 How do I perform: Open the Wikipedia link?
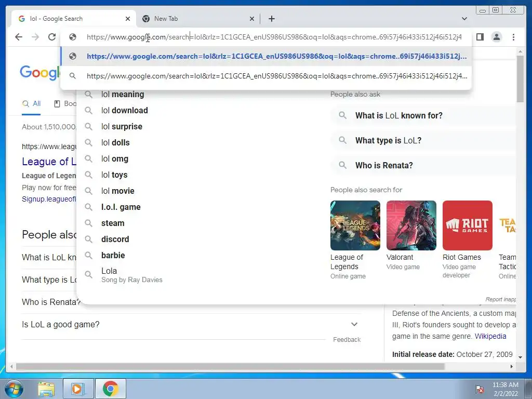point(490,336)
